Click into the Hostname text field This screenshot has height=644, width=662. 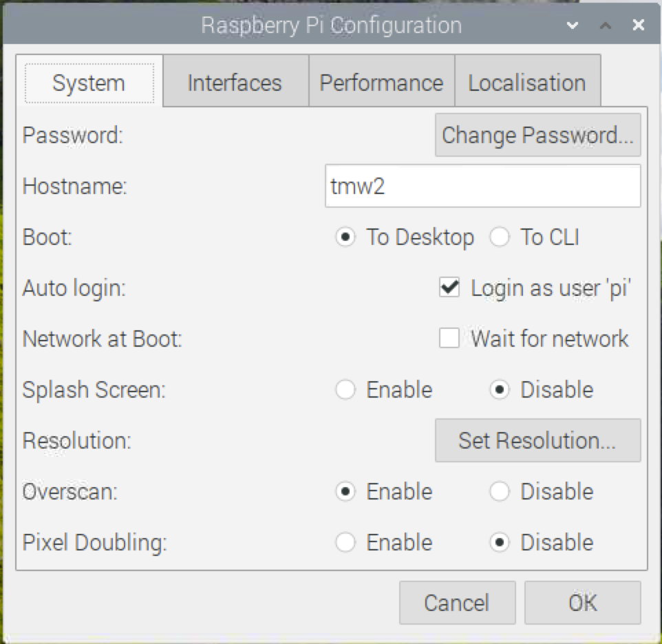[482, 186]
